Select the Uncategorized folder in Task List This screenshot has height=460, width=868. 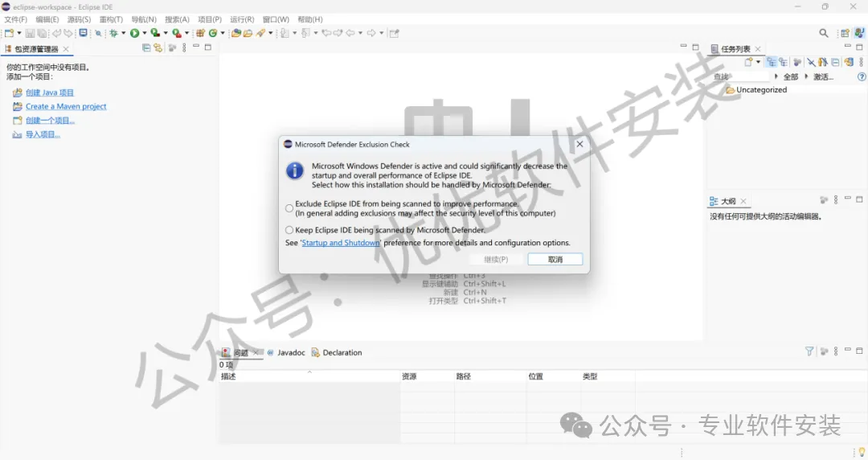tap(756, 90)
